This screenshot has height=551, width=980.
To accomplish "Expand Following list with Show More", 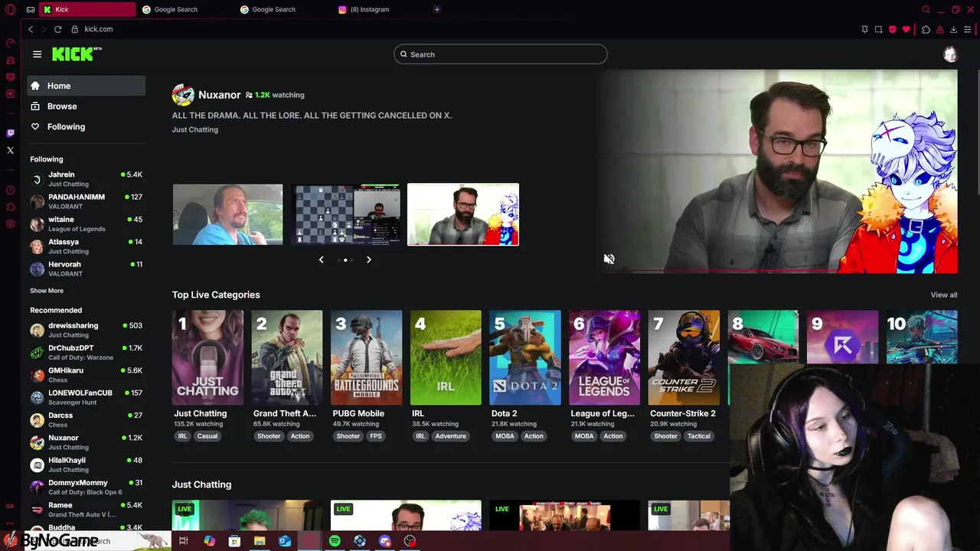I will pos(47,291).
